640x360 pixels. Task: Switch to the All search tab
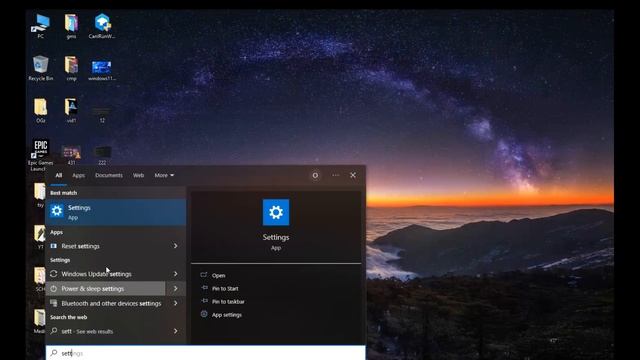click(59, 175)
